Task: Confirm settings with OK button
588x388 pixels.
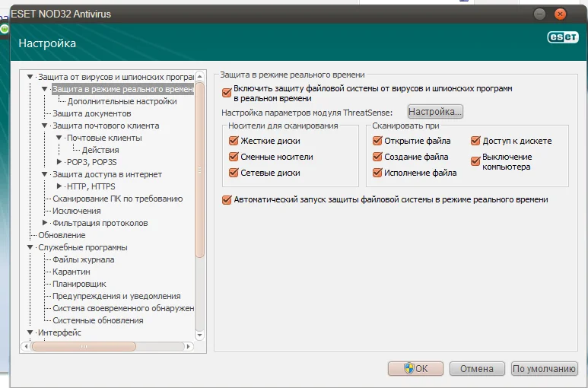Action: click(x=415, y=368)
